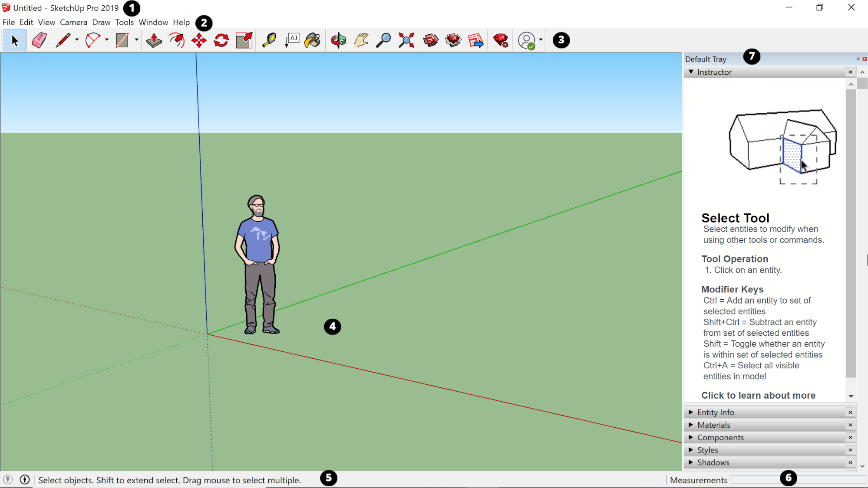Select the Tape Measure tool
Image resolution: width=868 pixels, height=488 pixels.
point(270,40)
